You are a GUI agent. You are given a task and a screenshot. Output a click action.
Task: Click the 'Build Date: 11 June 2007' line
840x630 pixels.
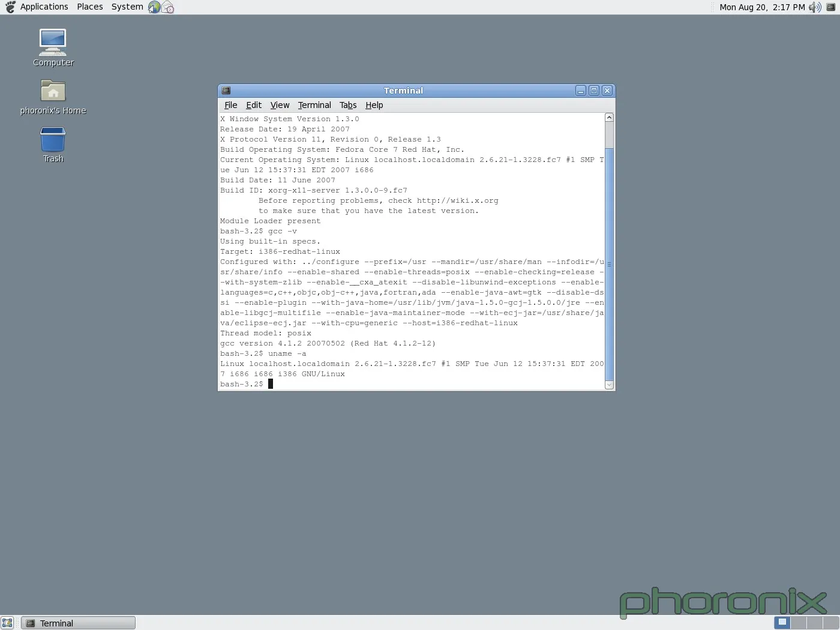(278, 181)
